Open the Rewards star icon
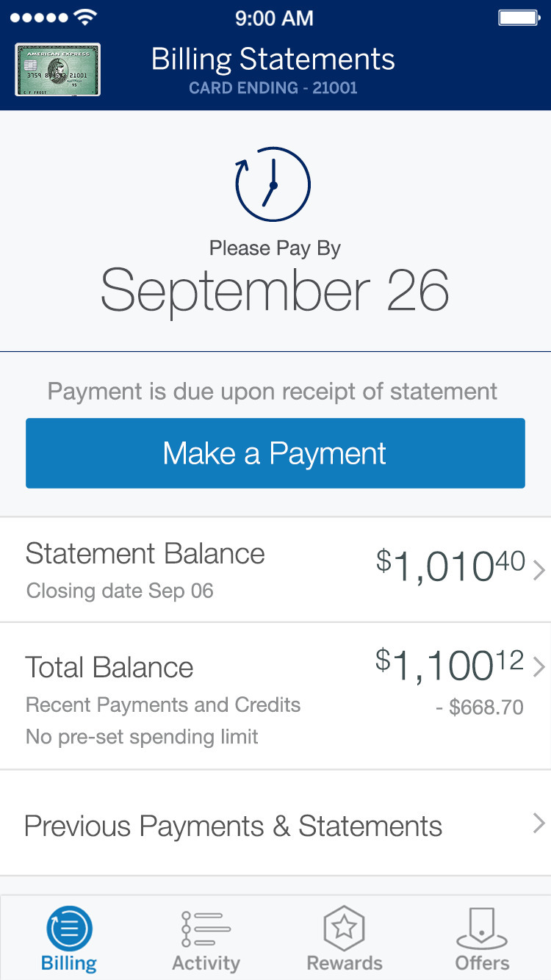Screen dimensions: 551x980 (344, 929)
